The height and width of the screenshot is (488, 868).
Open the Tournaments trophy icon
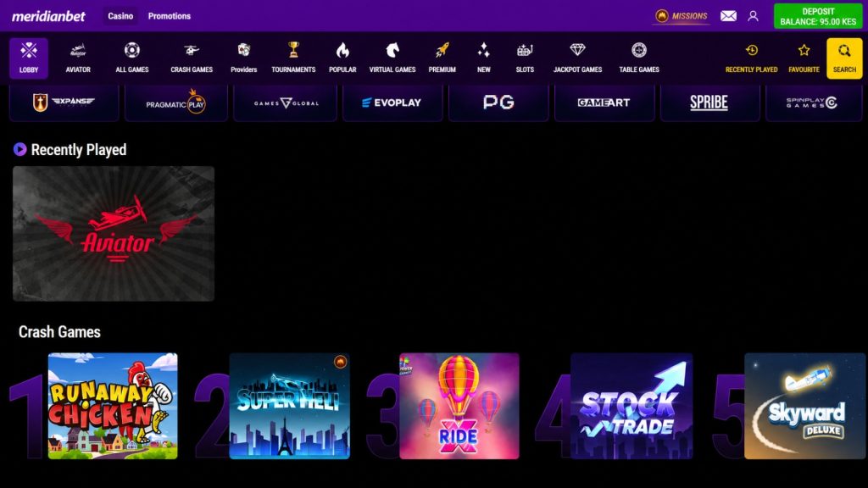pyautogui.click(x=293, y=50)
